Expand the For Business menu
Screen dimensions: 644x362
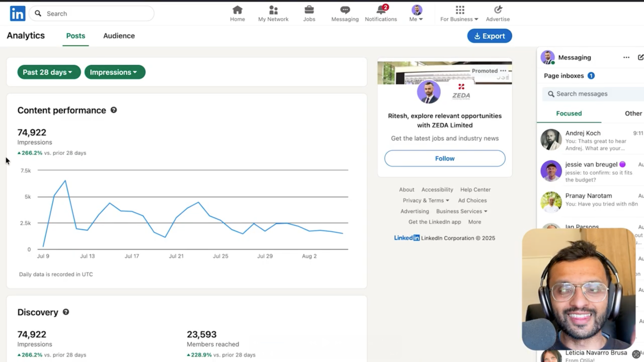(x=459, y=14)
